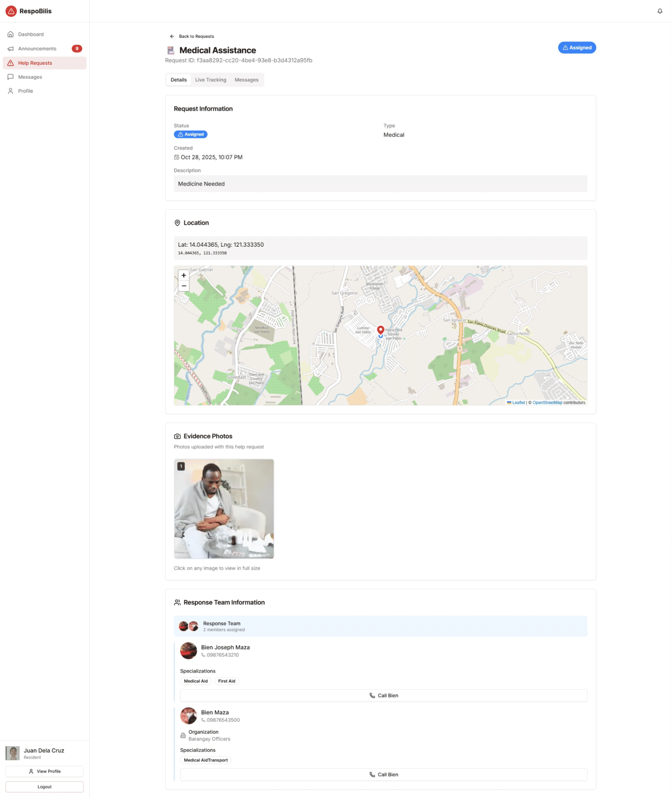Click the Medical Aid specialization tag
Screen dimensions: 672x798
point(196,681)
